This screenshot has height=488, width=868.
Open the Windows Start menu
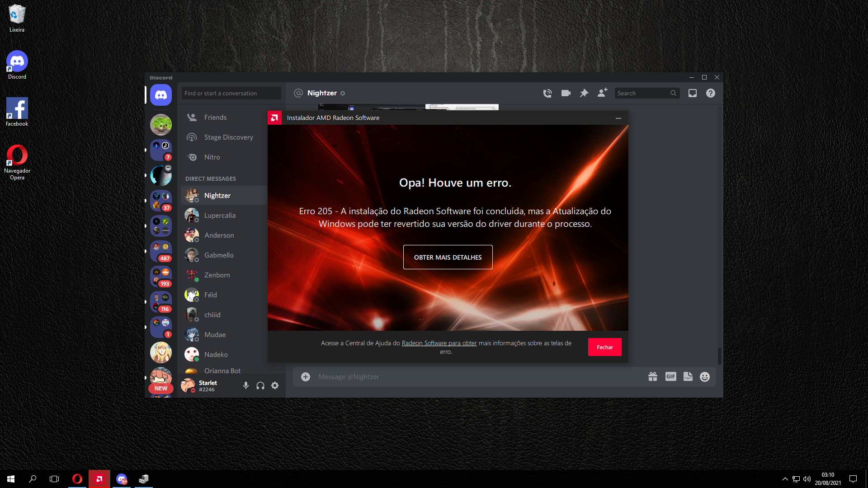11,479
